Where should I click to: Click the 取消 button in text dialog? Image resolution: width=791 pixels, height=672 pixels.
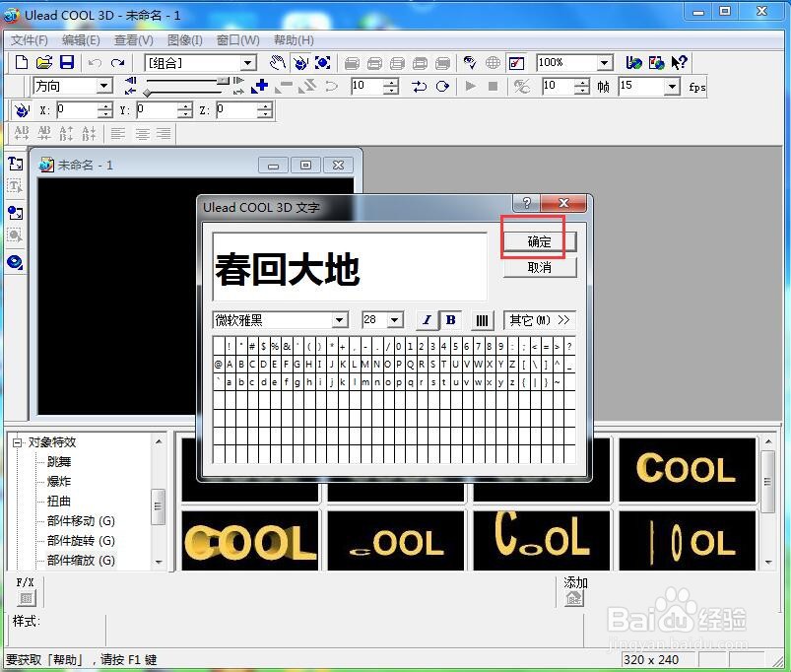pos(539,267)
